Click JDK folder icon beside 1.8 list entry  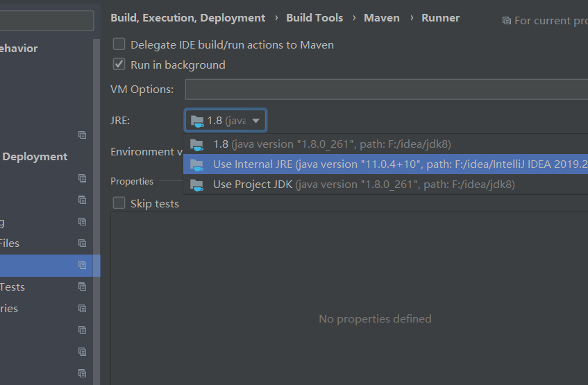(197, 144)
